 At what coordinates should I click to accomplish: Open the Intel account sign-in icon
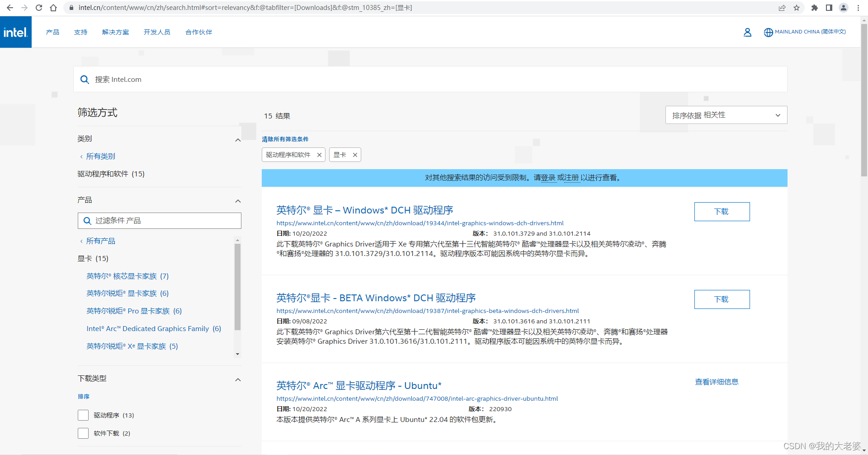tap(747, 32)
